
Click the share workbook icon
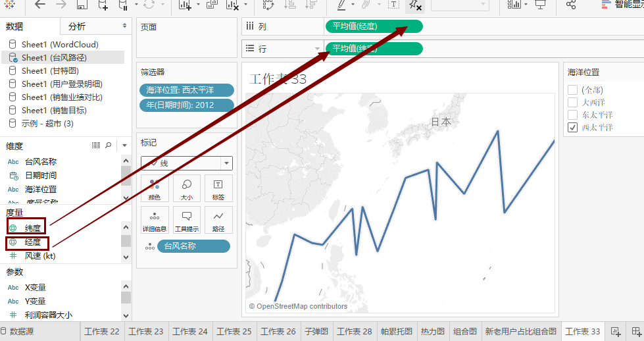[571, 5]
